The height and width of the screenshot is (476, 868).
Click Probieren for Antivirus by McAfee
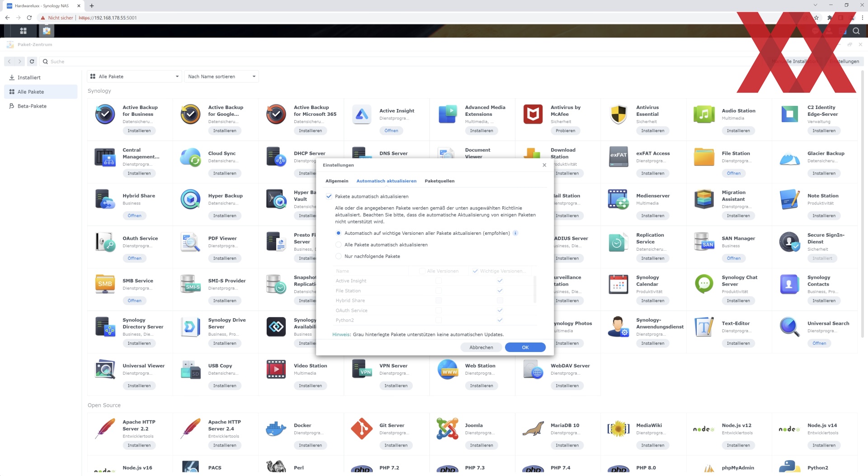click(x=566, y=131)
